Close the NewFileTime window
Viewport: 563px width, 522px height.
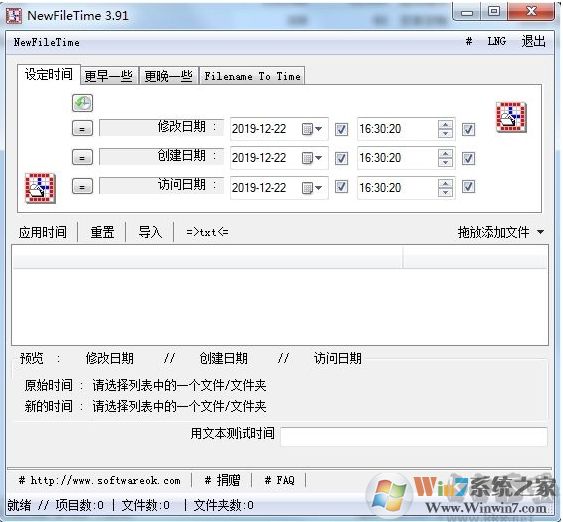pos(531,12)
